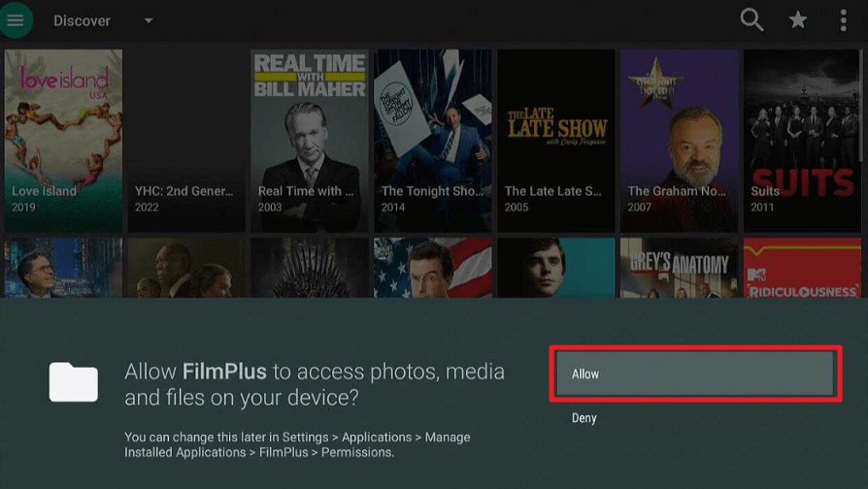Open The Graham Norton Show poster

click(x=680, y=141)
